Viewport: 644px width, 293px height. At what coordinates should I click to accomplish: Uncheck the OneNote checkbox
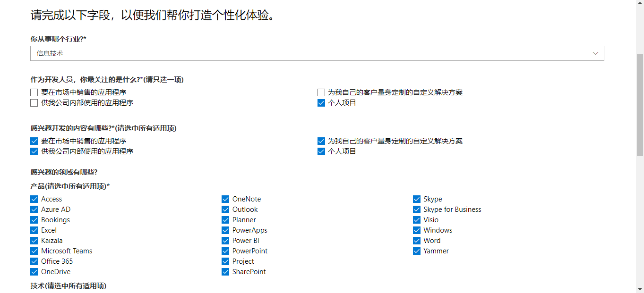click(225, 199)
